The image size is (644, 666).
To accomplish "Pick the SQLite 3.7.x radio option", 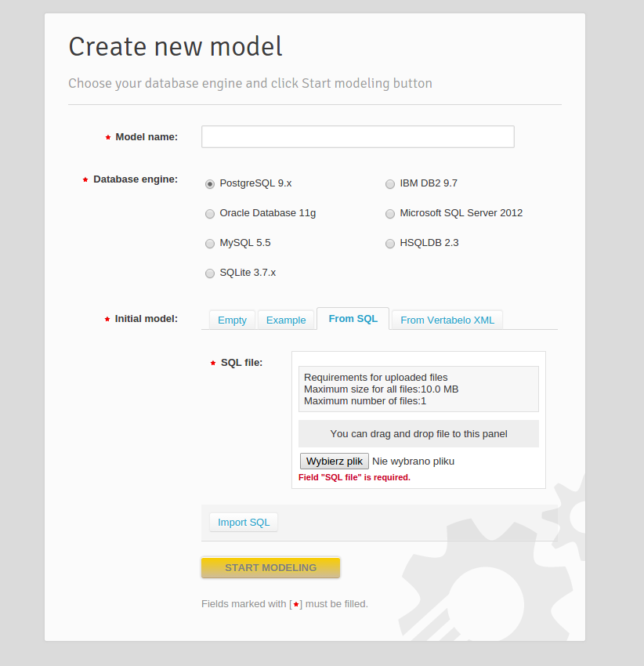I will 210,273.
